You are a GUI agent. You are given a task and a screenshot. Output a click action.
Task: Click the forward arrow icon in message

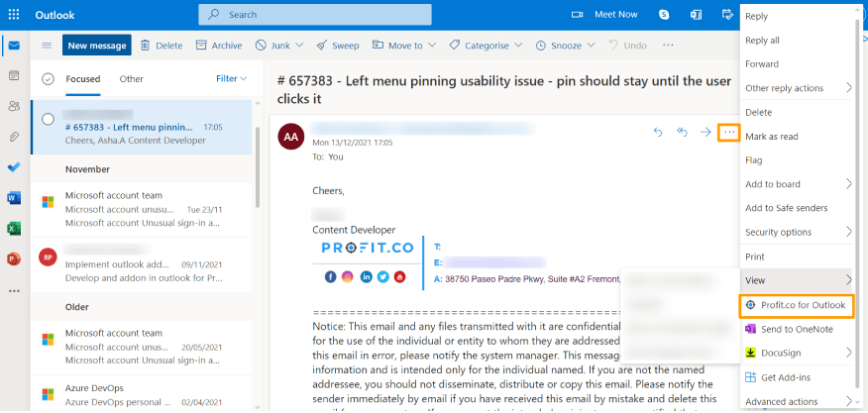coord(705,133)
